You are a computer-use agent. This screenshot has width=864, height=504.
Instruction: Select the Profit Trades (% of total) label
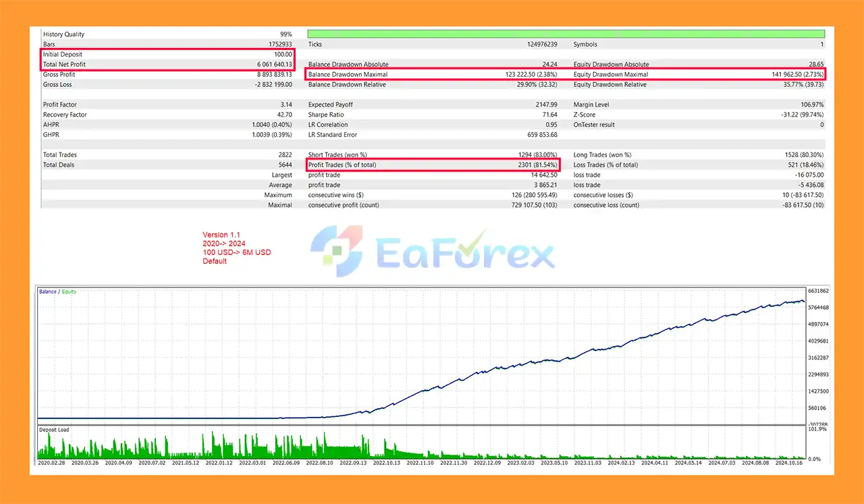[342, 165]
